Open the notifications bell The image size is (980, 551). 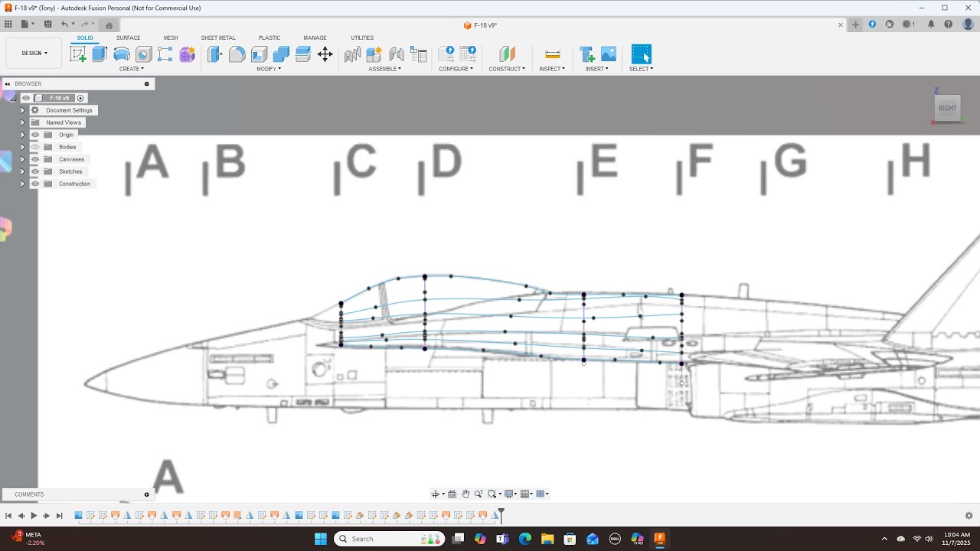[x=931, y=24]
